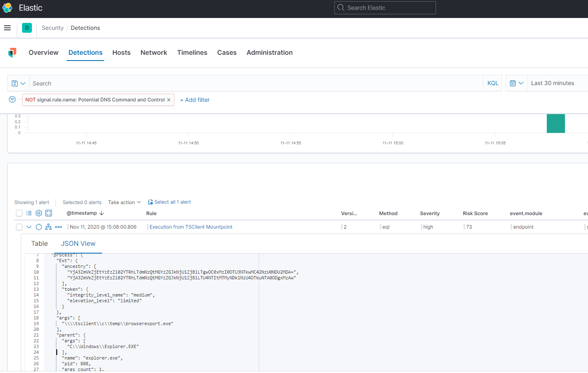The height and width of the screenshot is (373, 588).
Task: Click the Security app shield icon
Action: 13,53
